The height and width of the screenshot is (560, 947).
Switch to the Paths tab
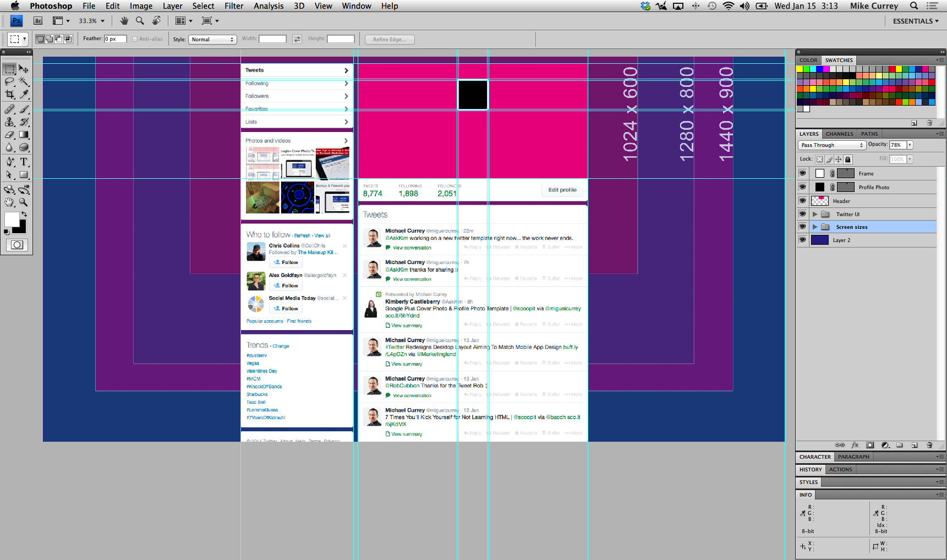[x=869, y=134]
